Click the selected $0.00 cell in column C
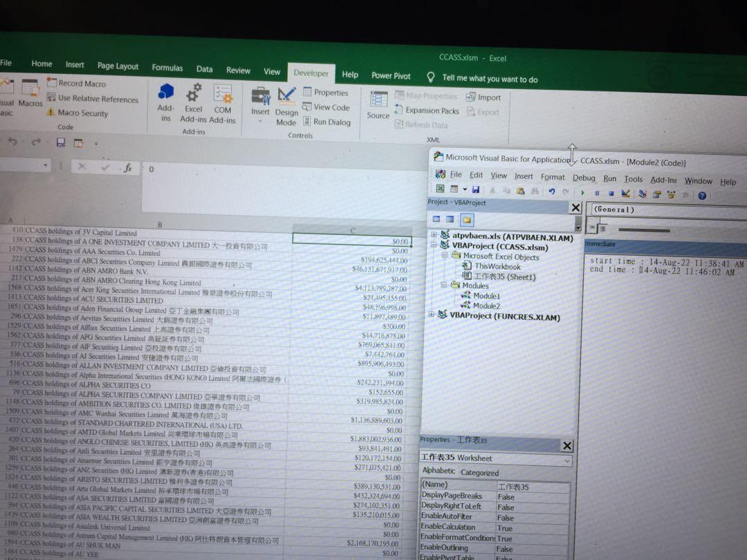This screenshot has height=560, width=747. point(351,241)
